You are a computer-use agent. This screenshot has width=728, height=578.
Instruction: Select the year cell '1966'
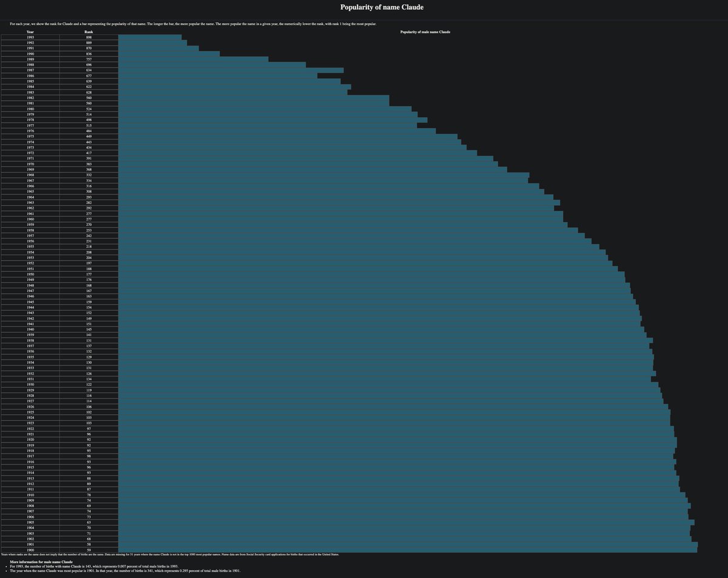(x=30, y=185)
